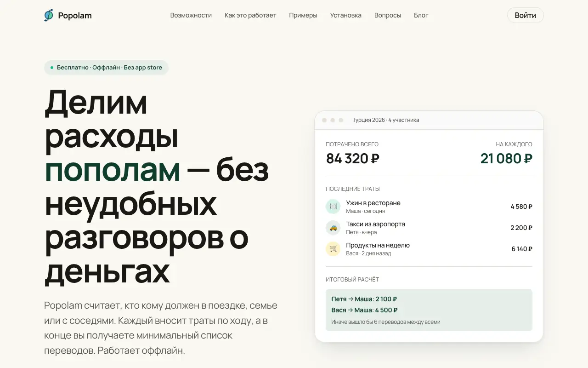This screenshot has width=588, height=368.
Task: Click the ИТОГОВЫЙ РАСЧЁТ heading
Action: (352, 280)
